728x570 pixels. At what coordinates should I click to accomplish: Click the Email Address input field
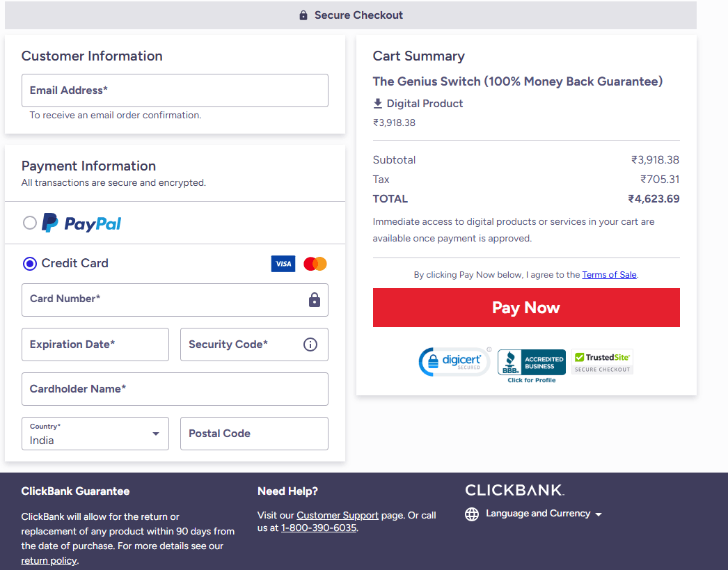point(175,90)
